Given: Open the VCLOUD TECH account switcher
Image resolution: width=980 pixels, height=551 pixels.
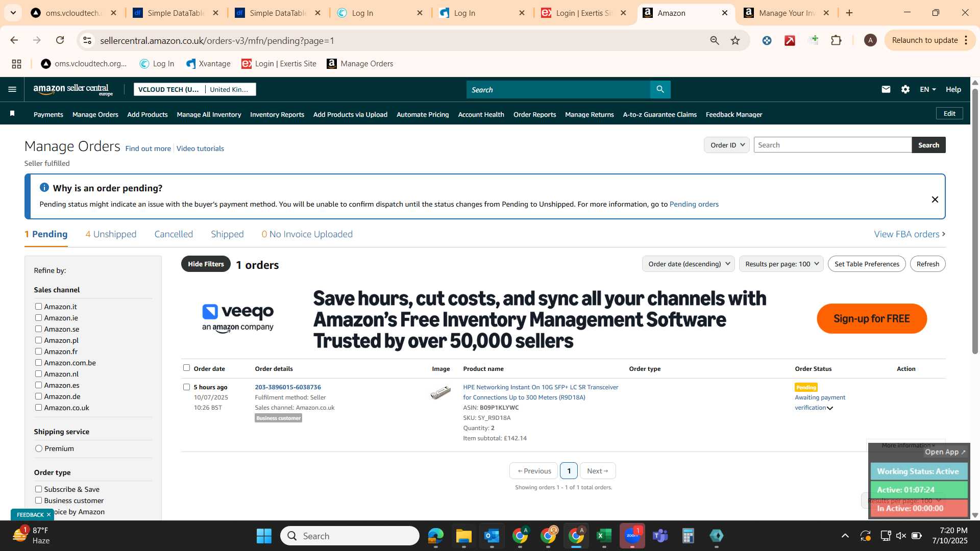Looking at the screenshot, I should coord(194,89).
